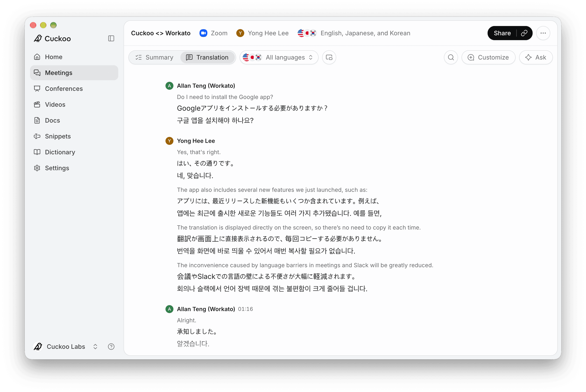Open the more options ellipsis menu
This screenshot has width=586, height=392.
click(x=543, y=33)
